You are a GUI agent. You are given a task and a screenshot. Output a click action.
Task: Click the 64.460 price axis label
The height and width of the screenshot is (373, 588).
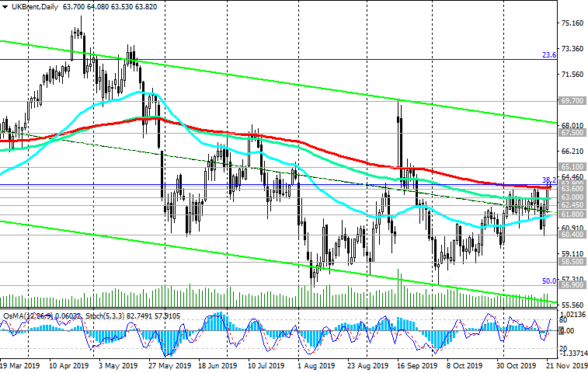(x=572, y=176)
